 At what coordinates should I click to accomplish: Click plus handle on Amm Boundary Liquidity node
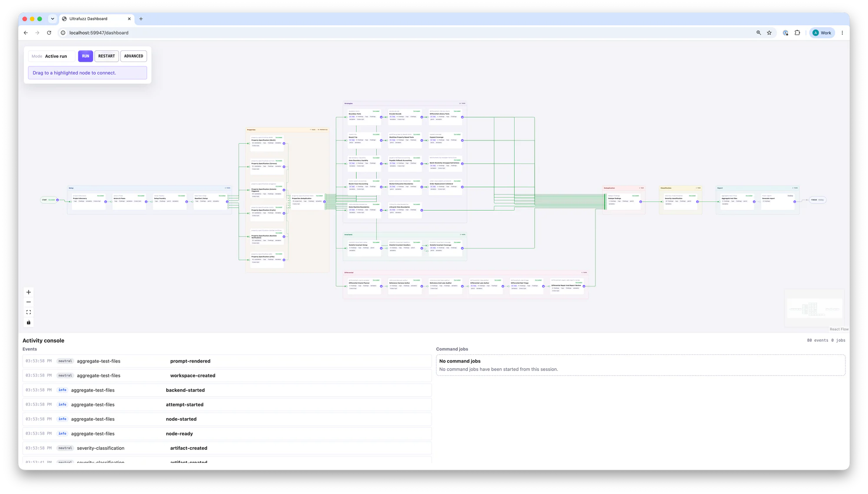click(x=381, y=164)
